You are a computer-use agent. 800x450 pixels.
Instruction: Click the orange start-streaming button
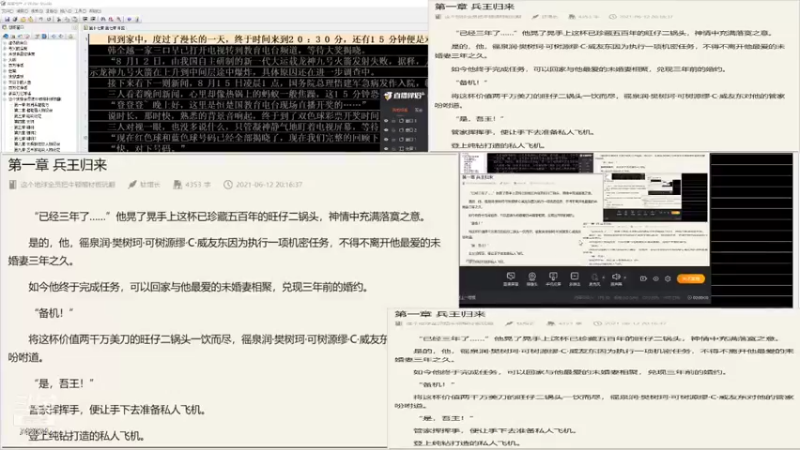click(691, 279)
